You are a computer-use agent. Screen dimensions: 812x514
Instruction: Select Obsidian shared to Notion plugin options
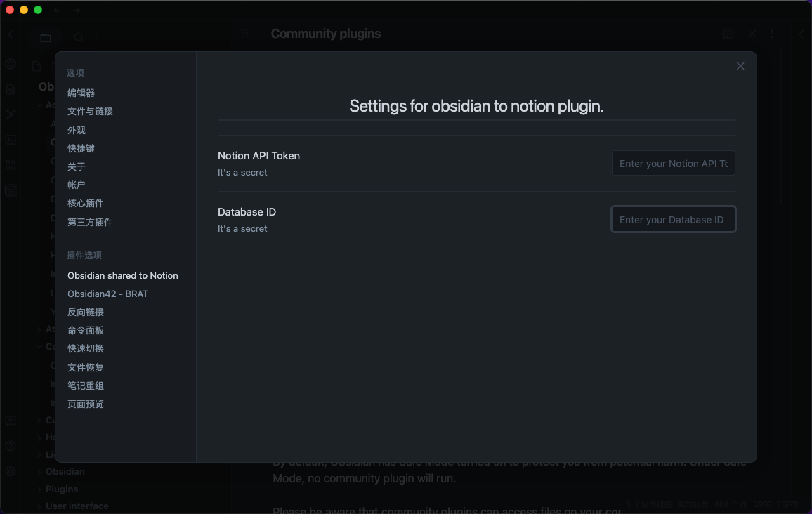(123, 275)
